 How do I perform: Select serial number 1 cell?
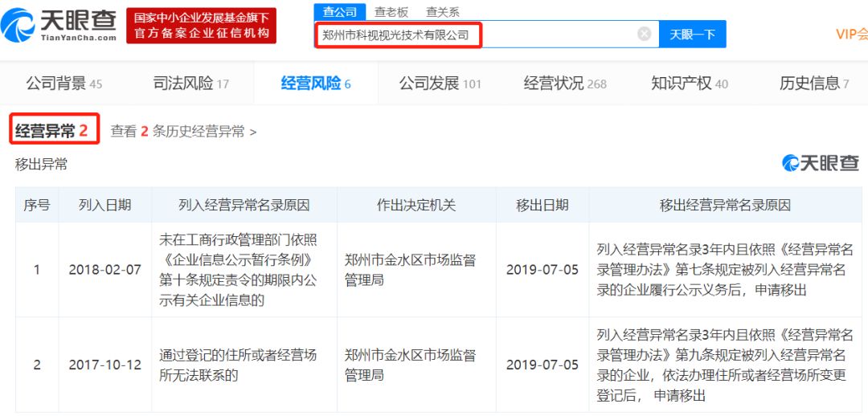point(36,270)
